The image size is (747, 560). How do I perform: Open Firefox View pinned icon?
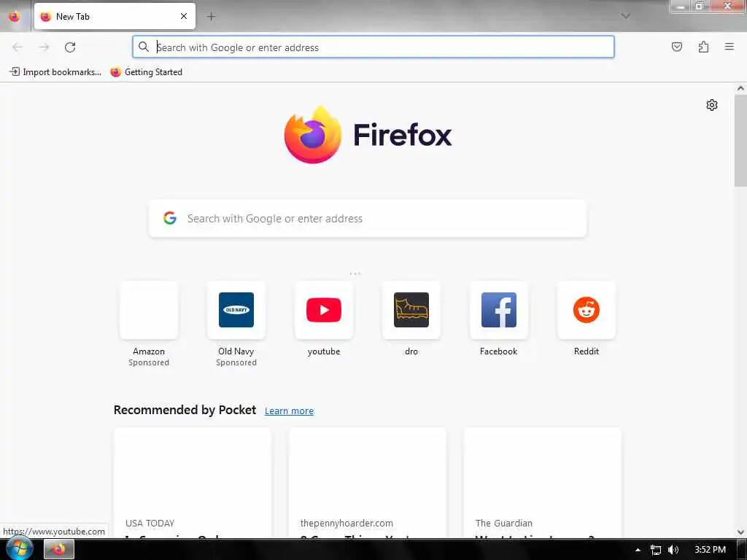(x=15, y=16)
